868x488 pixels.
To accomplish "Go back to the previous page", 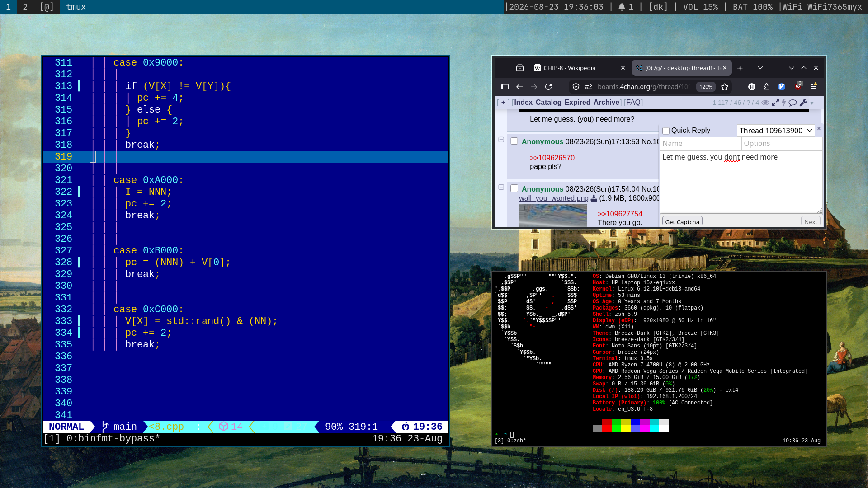I will (519, 87).
